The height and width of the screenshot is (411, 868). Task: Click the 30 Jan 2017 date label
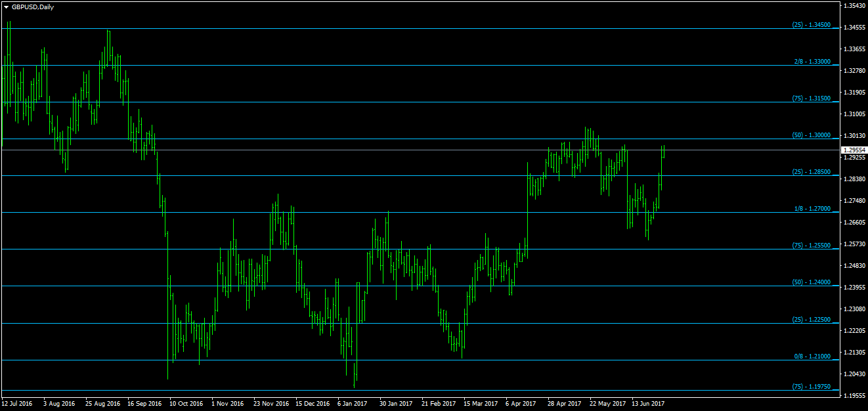point(397,404)
